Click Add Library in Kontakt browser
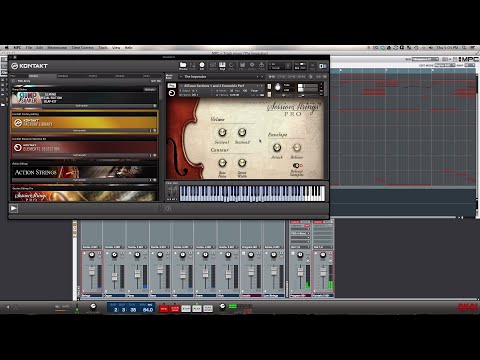This screenshot has width=480, height=360. point(24,81)
